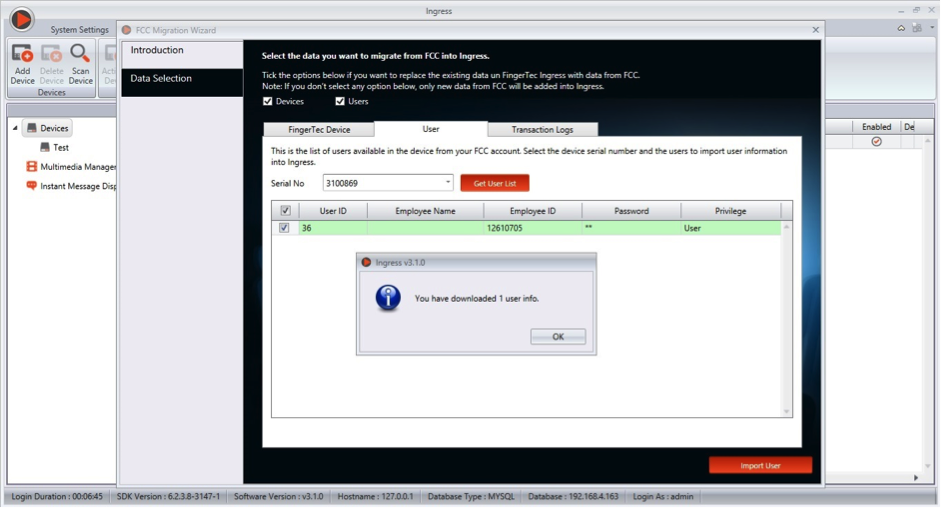
Task: Click Employee ID cell 12610705
Action: pos(532,228)
